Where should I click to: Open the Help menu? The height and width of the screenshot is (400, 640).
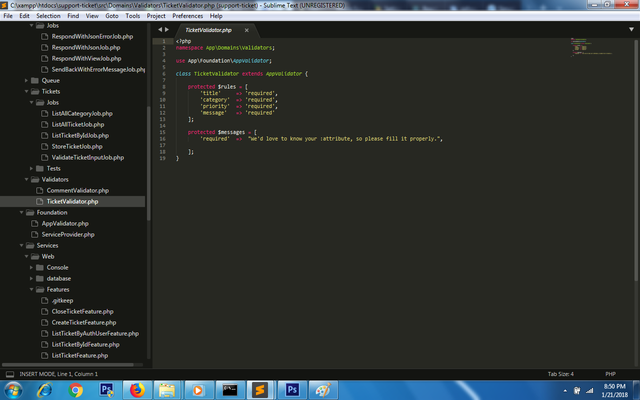(x=216, y=16)
